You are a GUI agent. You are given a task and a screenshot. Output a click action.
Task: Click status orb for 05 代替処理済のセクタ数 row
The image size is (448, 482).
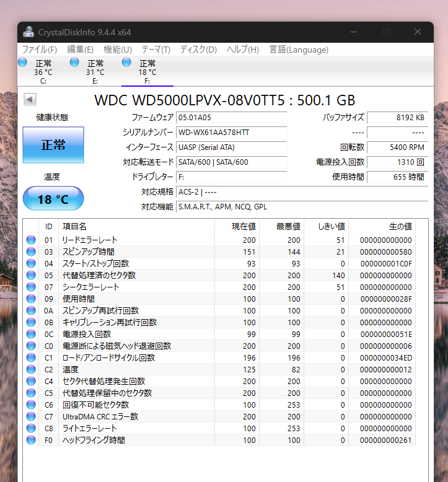31,275
